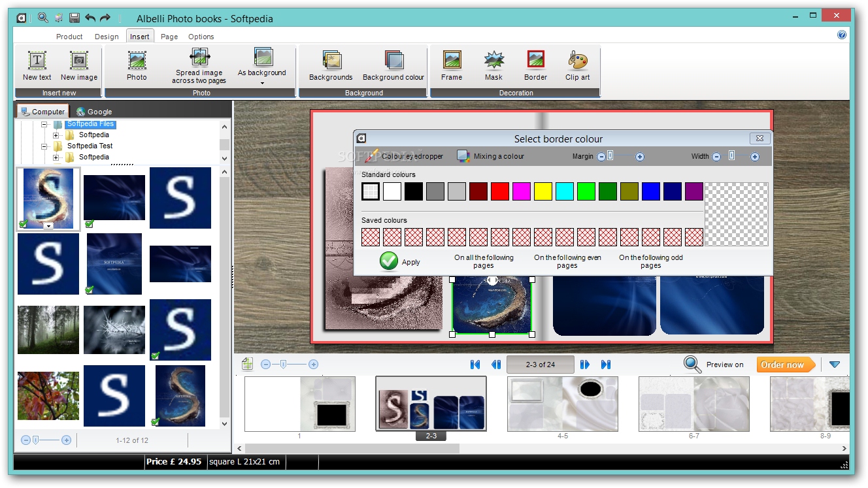Insert a New text box
This screenshot has width=868, height=488.
coord(37,65)
